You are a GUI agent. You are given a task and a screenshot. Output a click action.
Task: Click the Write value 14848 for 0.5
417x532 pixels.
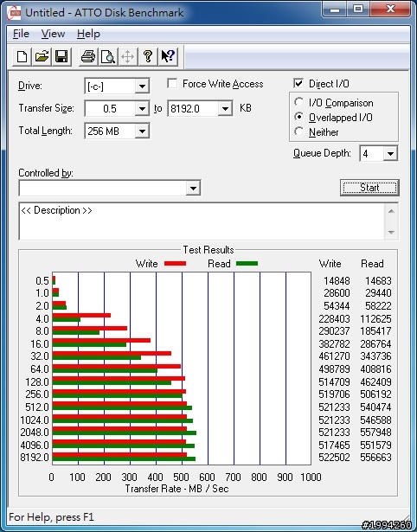coord(337,281)
